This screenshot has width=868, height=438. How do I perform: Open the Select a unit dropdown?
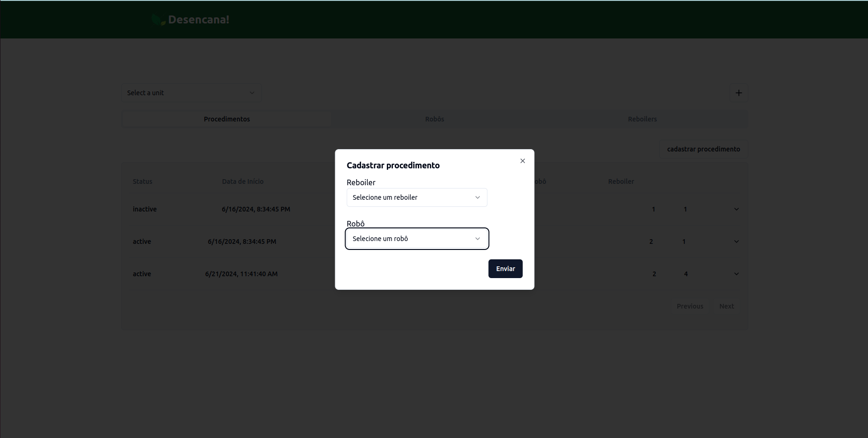point(192,93)
